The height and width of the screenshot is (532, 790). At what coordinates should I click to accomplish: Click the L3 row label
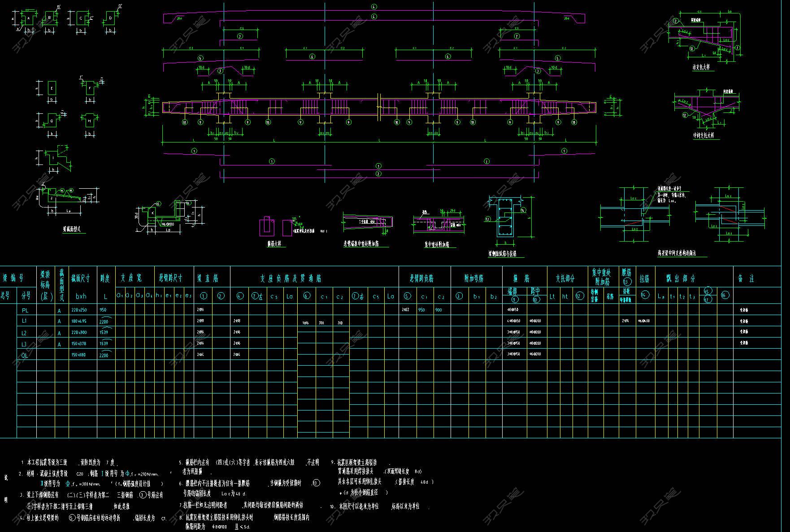pyautogui.click(x=24, y=344)
